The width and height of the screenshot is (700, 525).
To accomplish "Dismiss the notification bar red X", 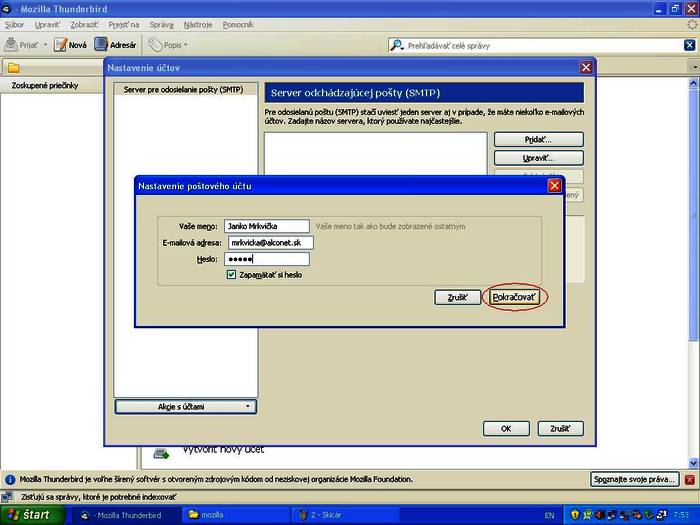I will [690, 480].
